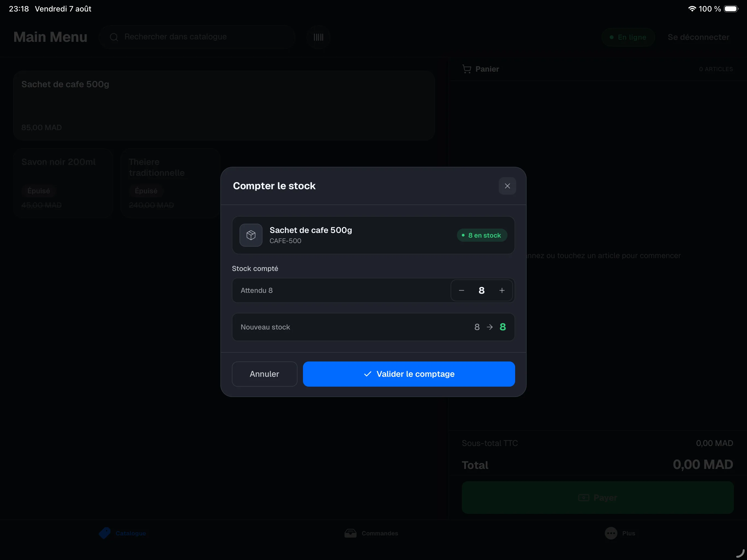747x560 pixels.
Task: Decrease counted stock with minus button
Action: coord(461,290)
